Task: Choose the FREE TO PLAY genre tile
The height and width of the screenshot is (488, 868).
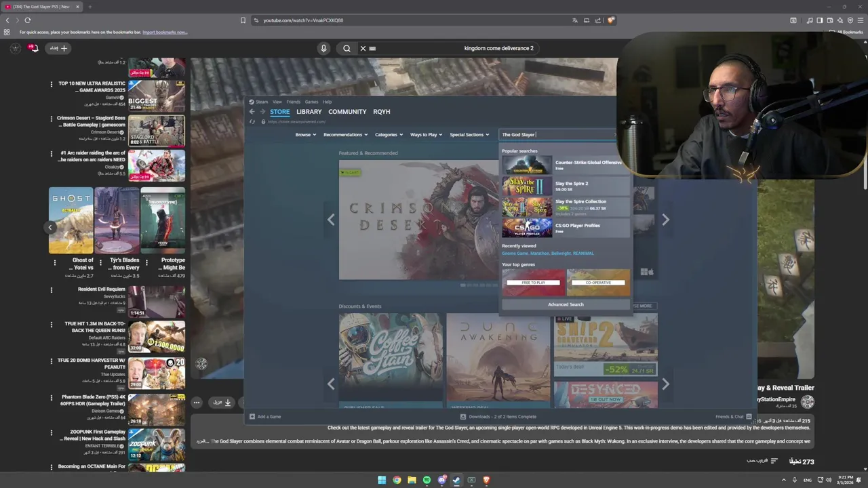Action: [x=533, y=282]
